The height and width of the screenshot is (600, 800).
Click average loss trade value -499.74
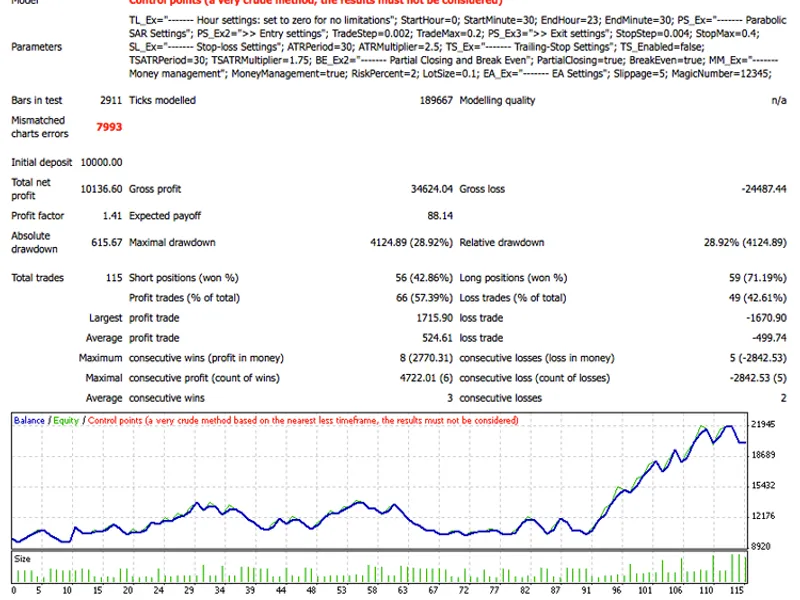769,338
